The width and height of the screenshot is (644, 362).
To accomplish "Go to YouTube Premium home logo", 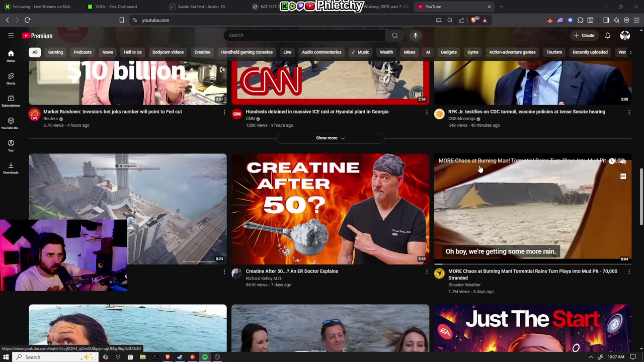I will [37, 36].
